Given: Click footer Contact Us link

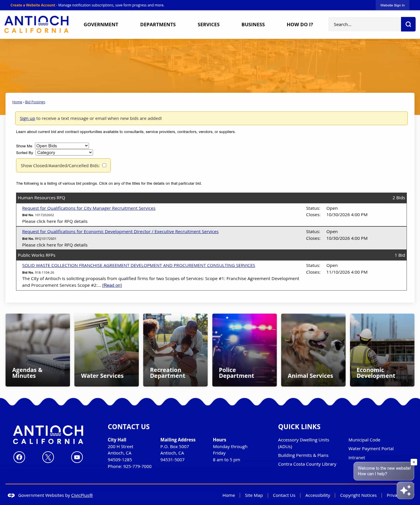Looking at the screenshot, I should (x=284, y=495).
